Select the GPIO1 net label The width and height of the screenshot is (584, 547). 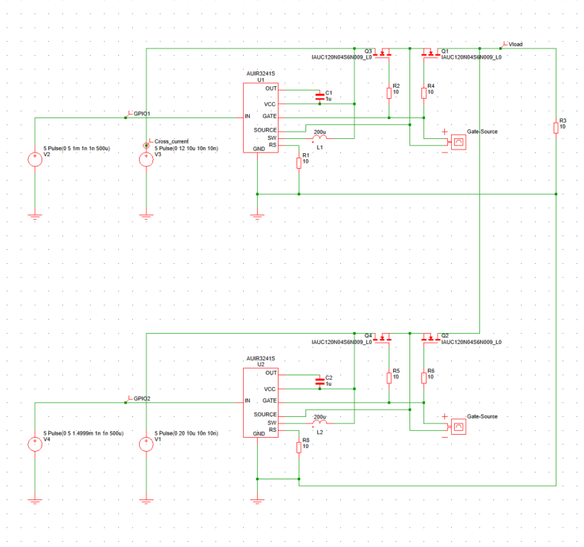coord(142,114)
